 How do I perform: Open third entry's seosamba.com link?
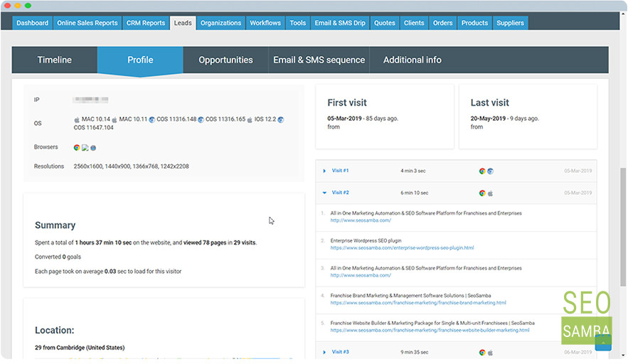pyautogui.click(x=361, y=276)
